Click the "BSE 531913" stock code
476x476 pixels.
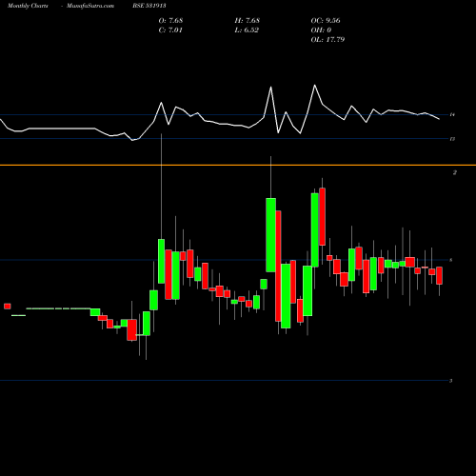(x=149, y=6)
